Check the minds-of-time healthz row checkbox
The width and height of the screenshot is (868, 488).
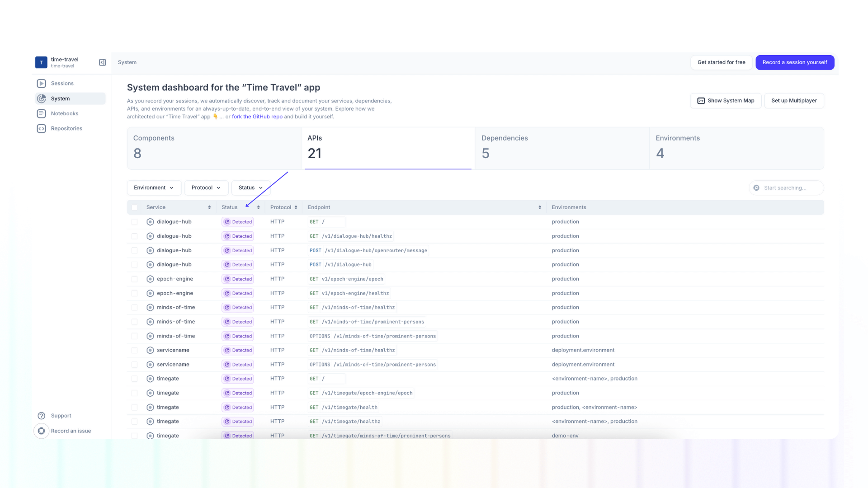pos(134,308)
